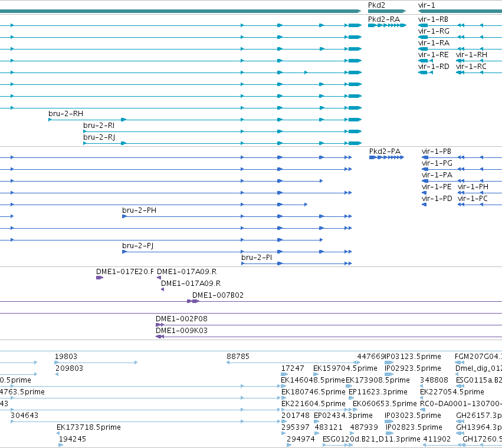This screenshot has width=502, height=448.
Task: Click the EK173718.5prime EST label
Action: point(88,427)
